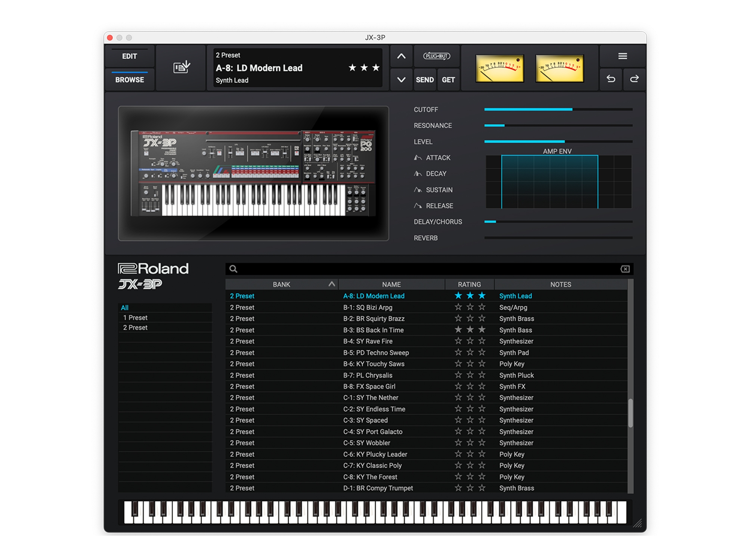Sort by the BANK column header arrow

tap(331, 284)
